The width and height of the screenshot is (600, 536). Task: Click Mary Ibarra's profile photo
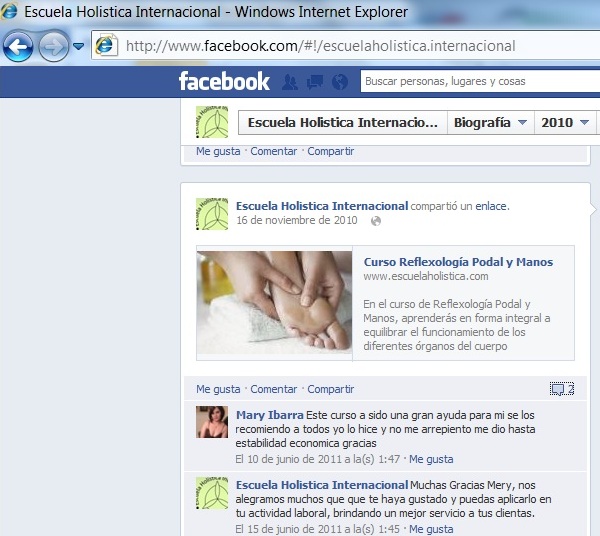coord(212,422)
